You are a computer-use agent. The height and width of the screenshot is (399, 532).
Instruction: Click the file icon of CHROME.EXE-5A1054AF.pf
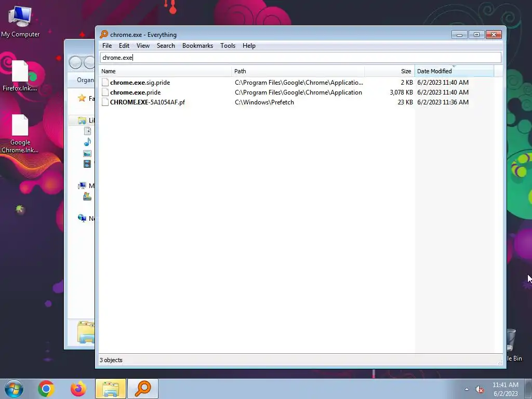coord(105,102)
